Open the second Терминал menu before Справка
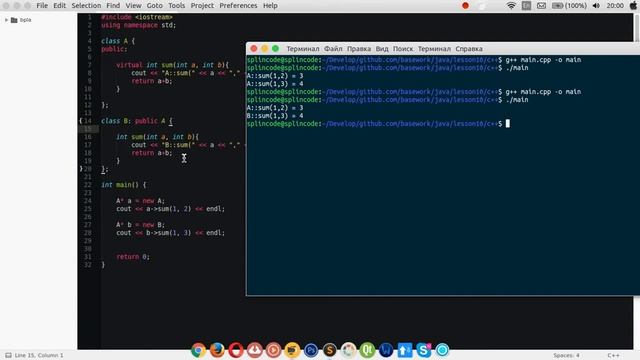 pos(434,49)
